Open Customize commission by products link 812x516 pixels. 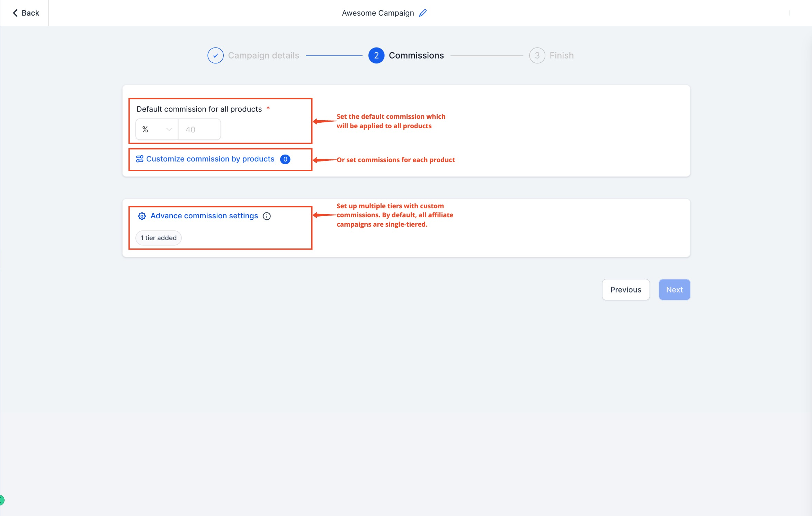click(210, 159)
